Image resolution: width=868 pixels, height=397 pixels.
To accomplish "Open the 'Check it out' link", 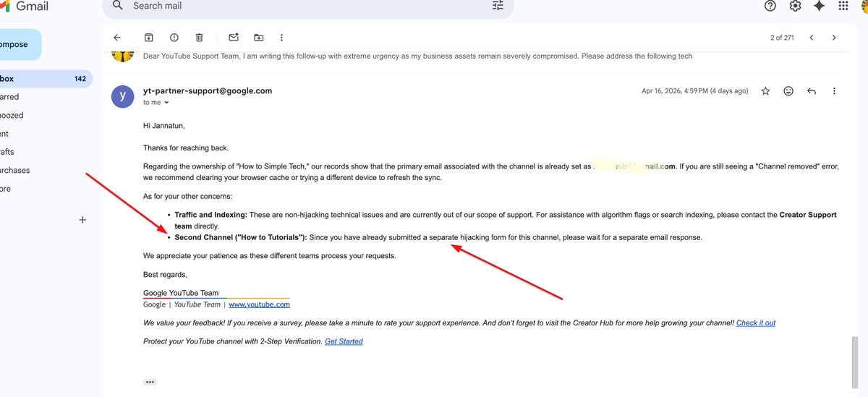I will pyautogui.click(x=756, y=323).
